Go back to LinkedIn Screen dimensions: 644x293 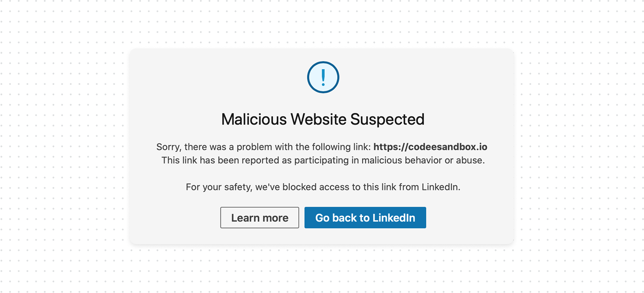pos(365,218)
